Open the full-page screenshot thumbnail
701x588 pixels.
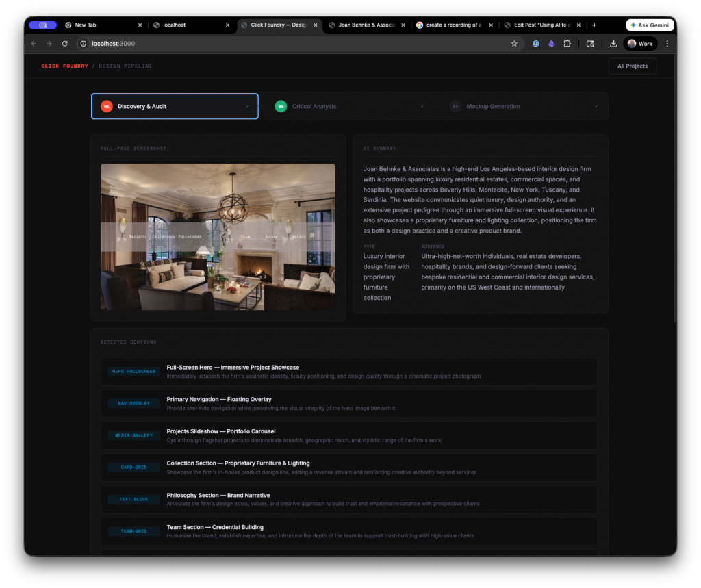[x=218, y=237]
